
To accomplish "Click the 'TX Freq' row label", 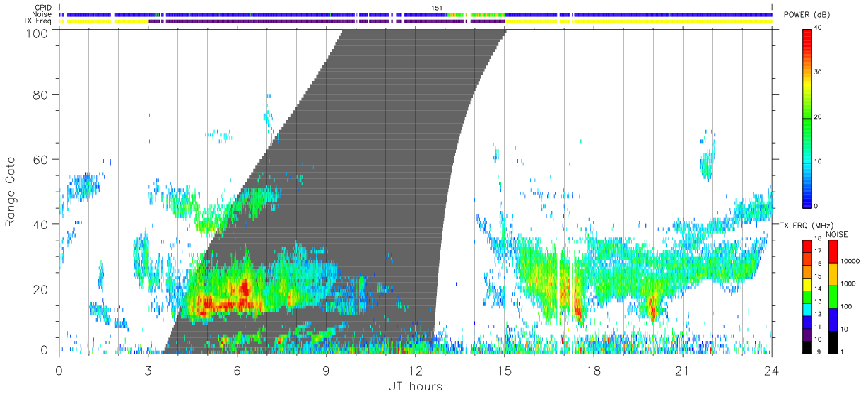I will pyautogui.click(x=39, y=21).
